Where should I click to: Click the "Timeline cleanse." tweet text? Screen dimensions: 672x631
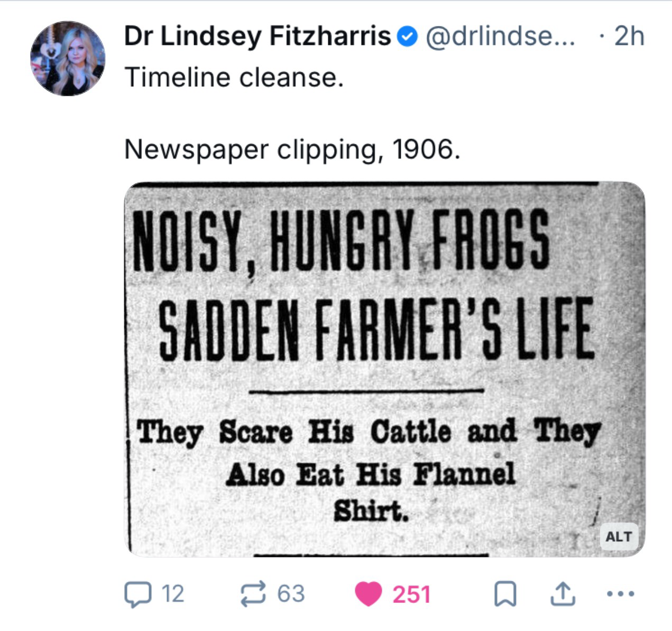point(234,77)
